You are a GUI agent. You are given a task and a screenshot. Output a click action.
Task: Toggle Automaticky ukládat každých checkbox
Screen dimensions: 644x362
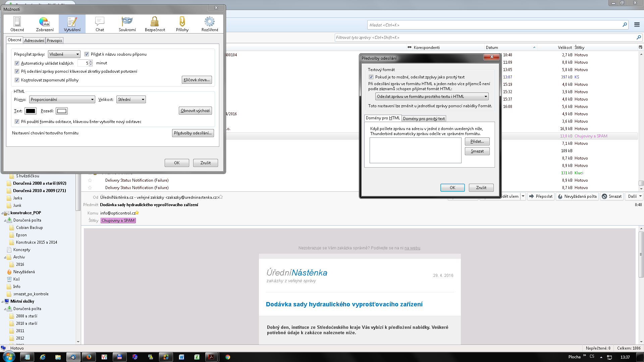pyautogui.click(x=17, y=63)
